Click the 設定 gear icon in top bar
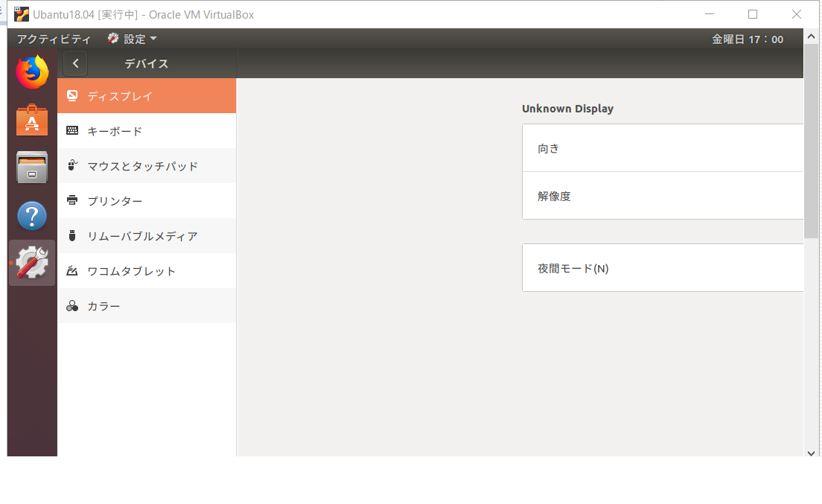 113,38
